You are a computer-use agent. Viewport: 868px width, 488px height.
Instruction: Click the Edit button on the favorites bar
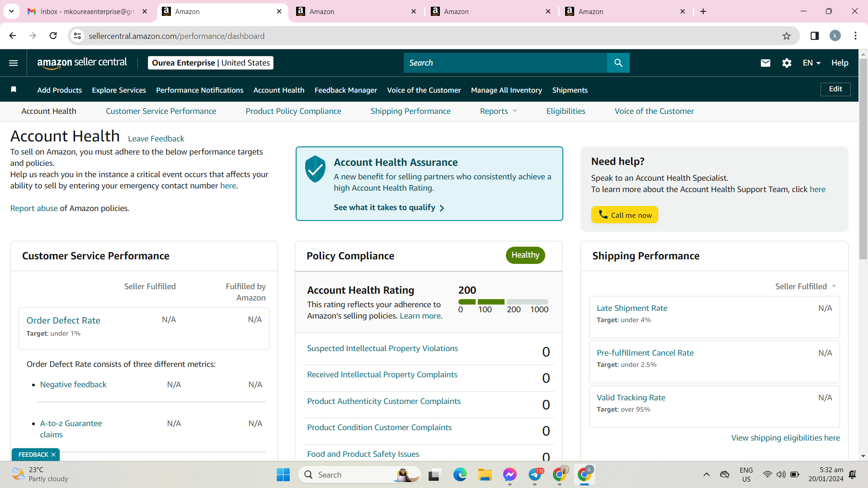click(x=835, y=89)
